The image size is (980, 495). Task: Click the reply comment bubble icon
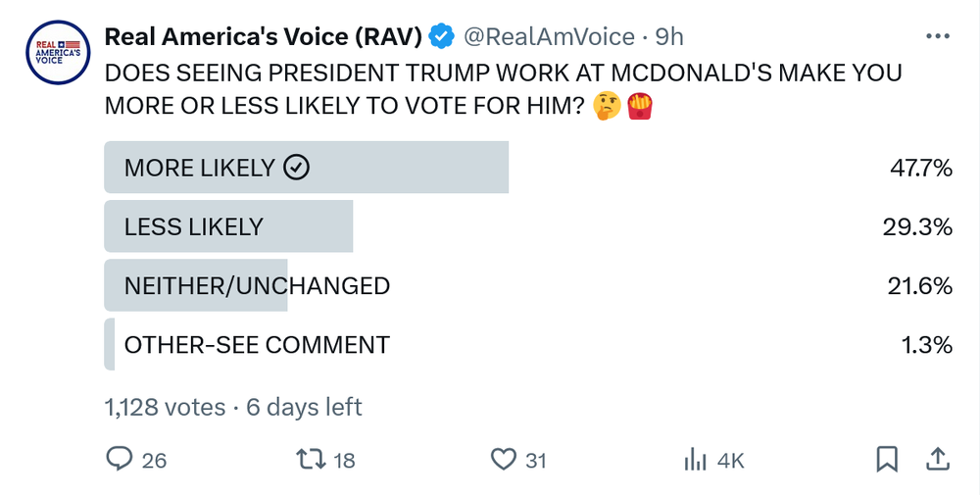coord(120,459)
